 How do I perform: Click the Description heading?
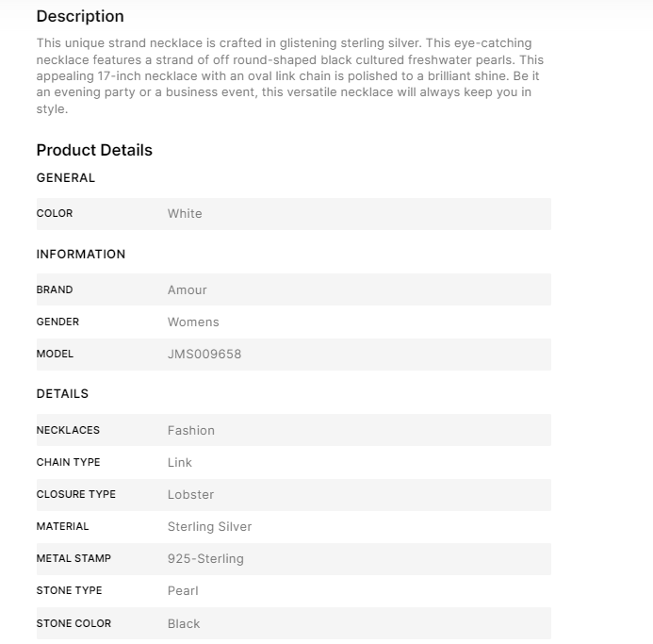click(x=80, y=16)
